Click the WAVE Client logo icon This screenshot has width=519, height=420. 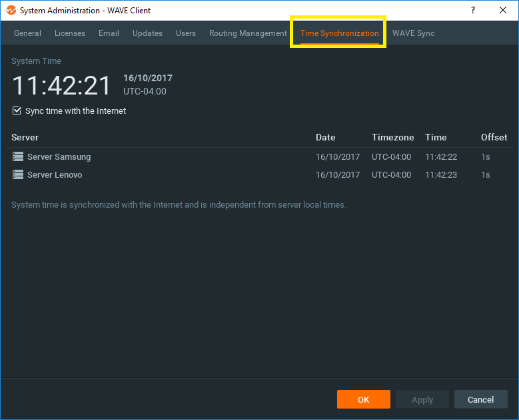[x=11, y=10]
